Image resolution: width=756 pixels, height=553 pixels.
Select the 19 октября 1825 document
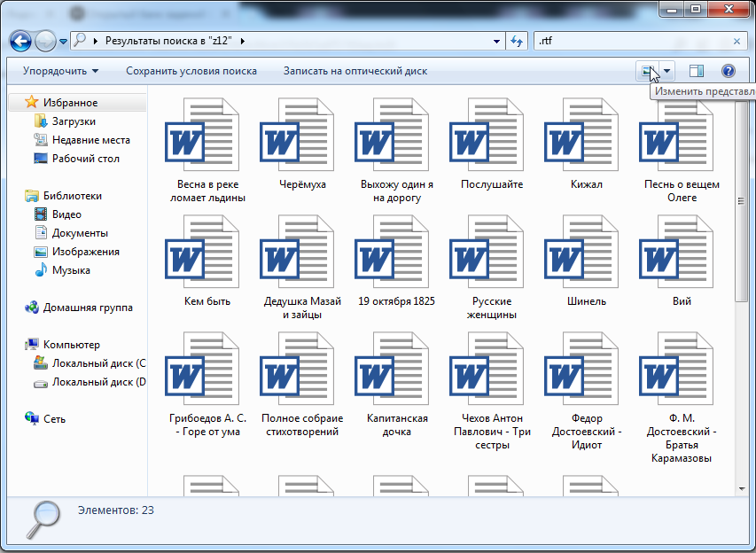point(397,261)
